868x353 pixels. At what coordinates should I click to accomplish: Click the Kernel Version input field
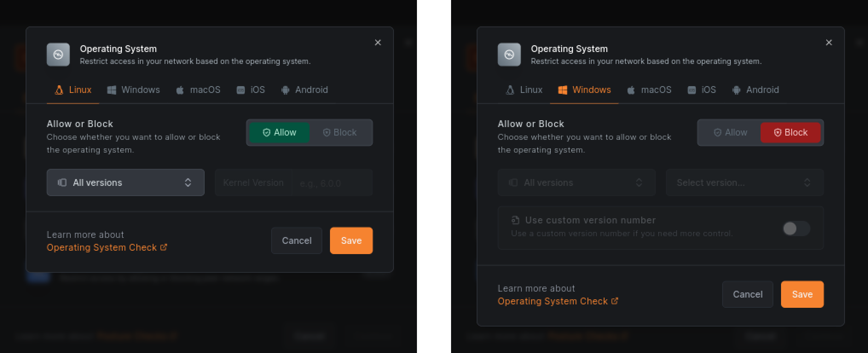(x=331, y=183)
